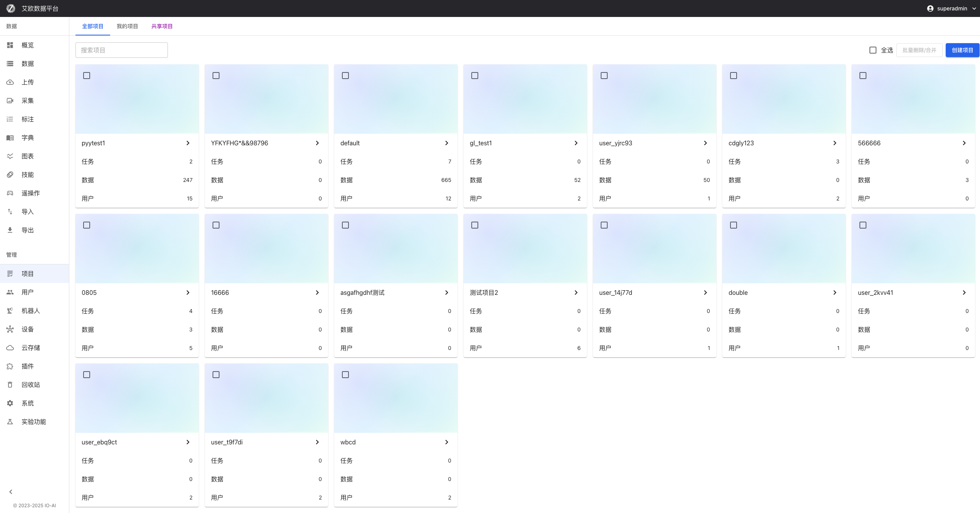This screenshot has width=980, height=513.
Task: Tick the 测试项目2 project checkbox
Action: (x=475, y=225)
